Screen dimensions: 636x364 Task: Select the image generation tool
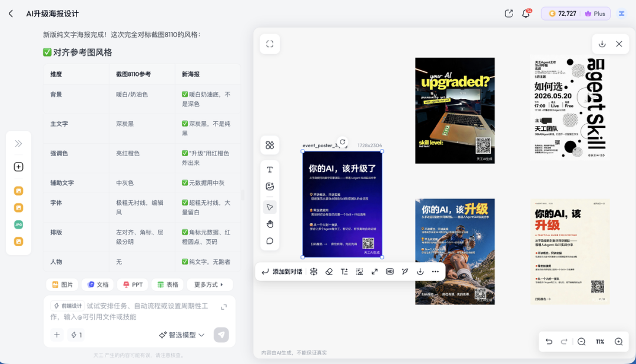click(x=270, y=186)
